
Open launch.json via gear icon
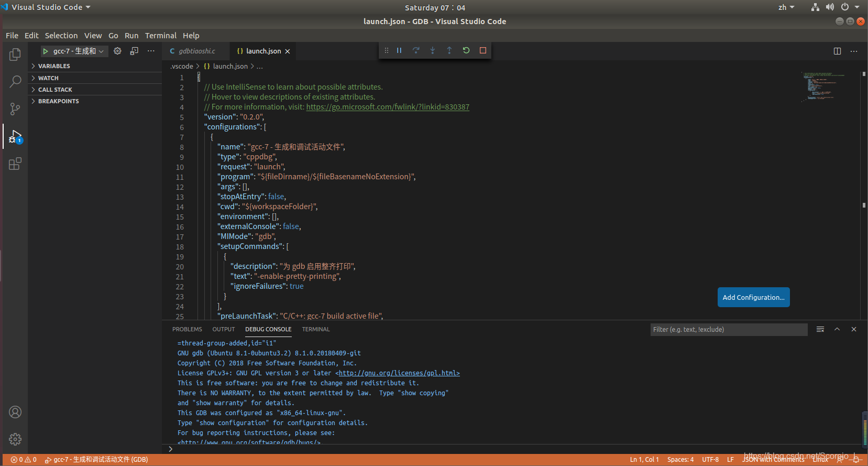pos(117,51)
